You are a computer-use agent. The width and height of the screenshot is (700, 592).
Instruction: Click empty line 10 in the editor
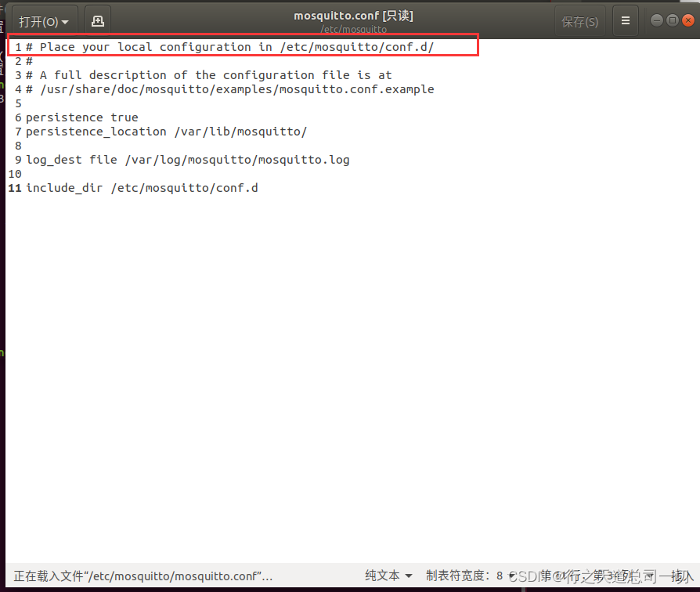pos(352,174)
